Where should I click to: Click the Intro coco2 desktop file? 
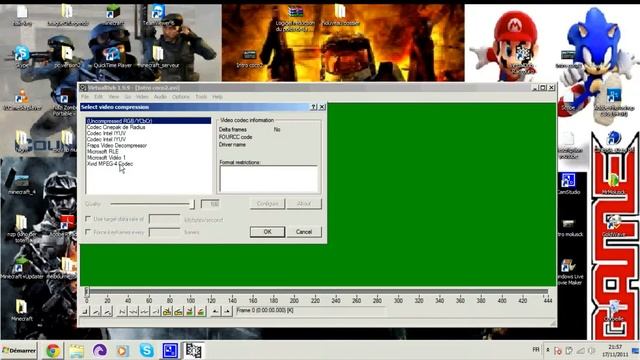(x=249, y=58)
